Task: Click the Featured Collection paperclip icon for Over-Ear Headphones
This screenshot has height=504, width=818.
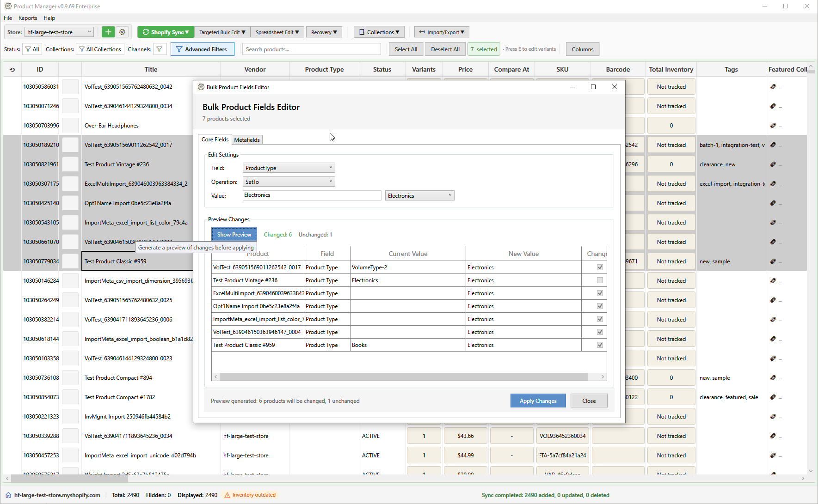Action: tap(773, 125)
